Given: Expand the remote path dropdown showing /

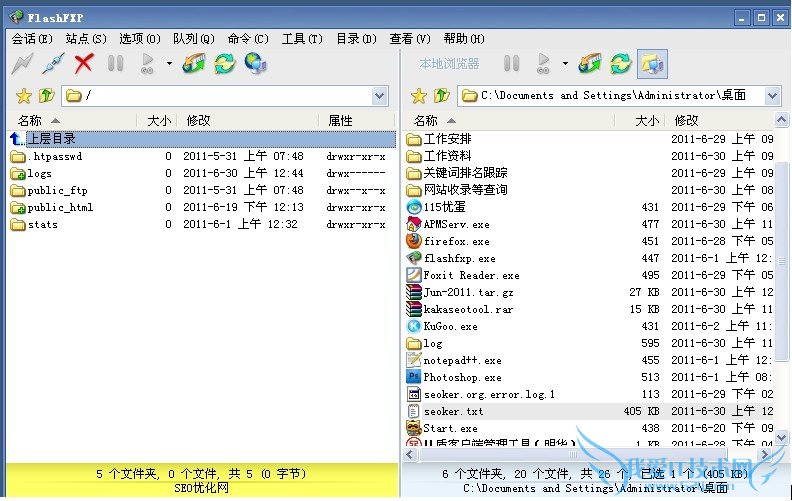Looking at the screenshot, I should [380, 96].
